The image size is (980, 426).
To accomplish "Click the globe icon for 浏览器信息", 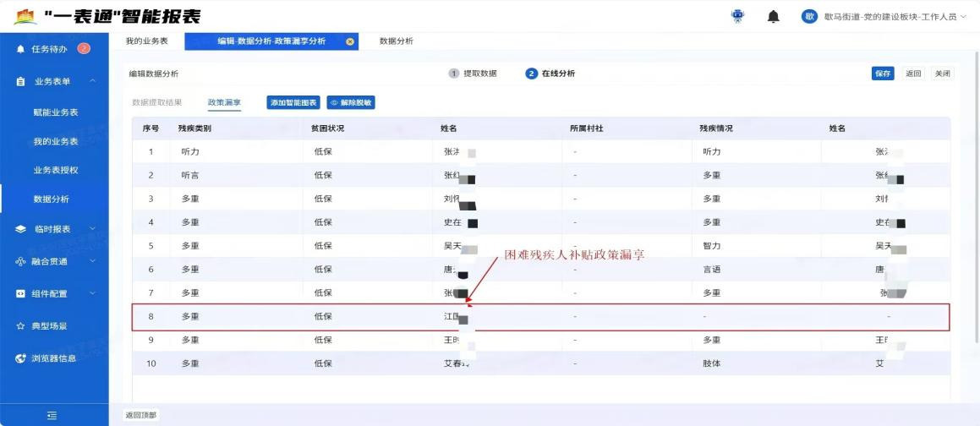I will [x=20, y=358].
